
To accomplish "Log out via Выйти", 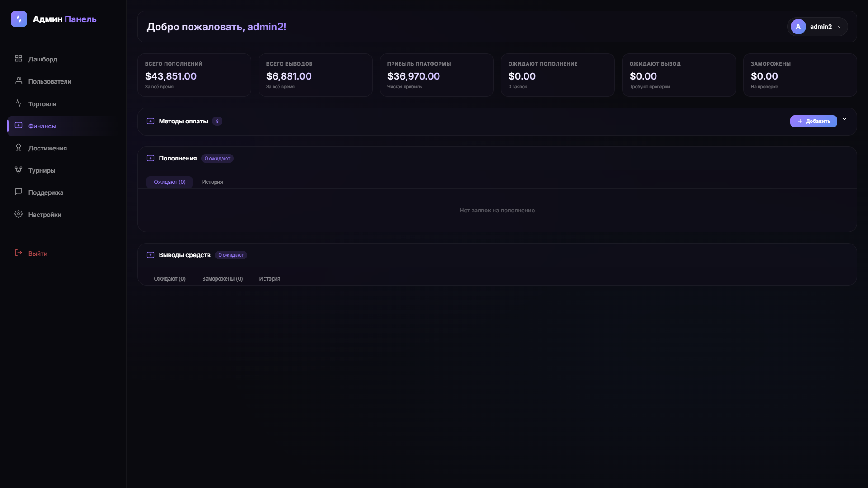I will pyautogui.click(x=63, y=253).
